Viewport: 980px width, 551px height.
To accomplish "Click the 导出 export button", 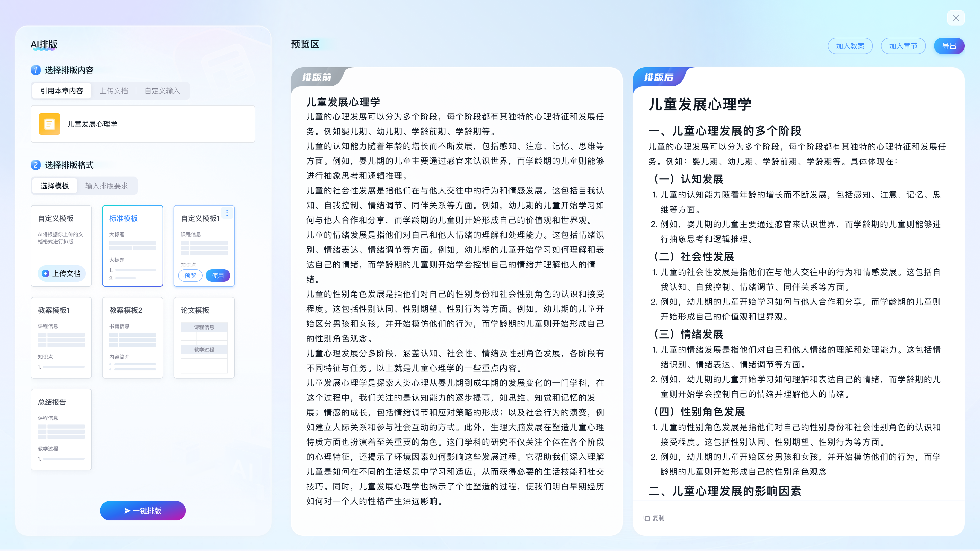I will (949, 46).
